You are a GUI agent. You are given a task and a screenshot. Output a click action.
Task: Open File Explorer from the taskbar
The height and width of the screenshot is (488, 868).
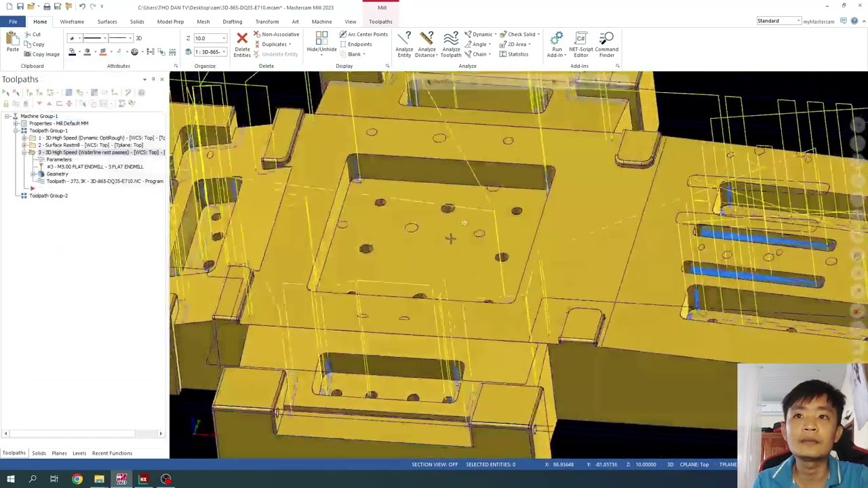tap(99, 479)
